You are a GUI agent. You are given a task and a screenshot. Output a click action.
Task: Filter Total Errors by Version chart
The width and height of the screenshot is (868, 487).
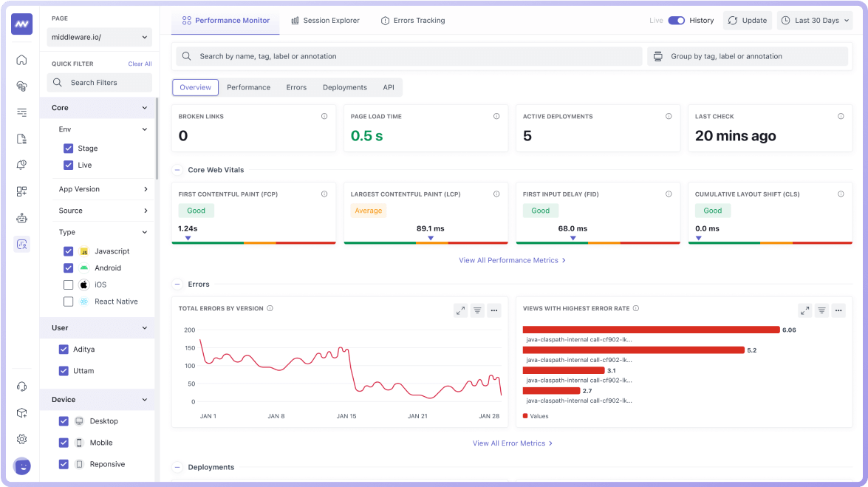[477, 311]
